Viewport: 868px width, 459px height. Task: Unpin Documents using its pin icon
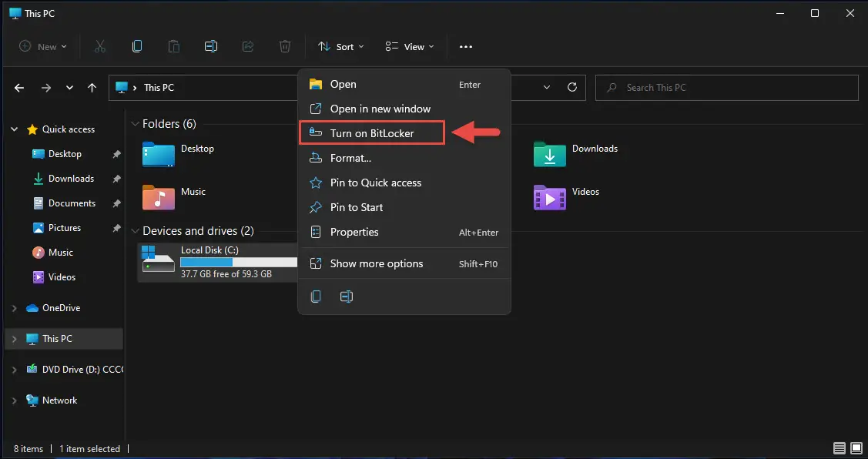pyautogui.click(x=116, y=204)
